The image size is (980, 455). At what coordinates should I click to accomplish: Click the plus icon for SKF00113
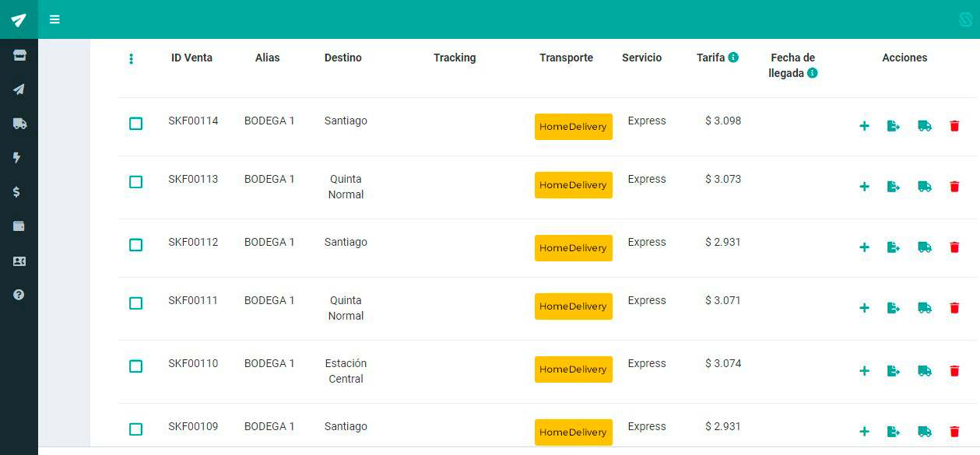coord(864,187)
